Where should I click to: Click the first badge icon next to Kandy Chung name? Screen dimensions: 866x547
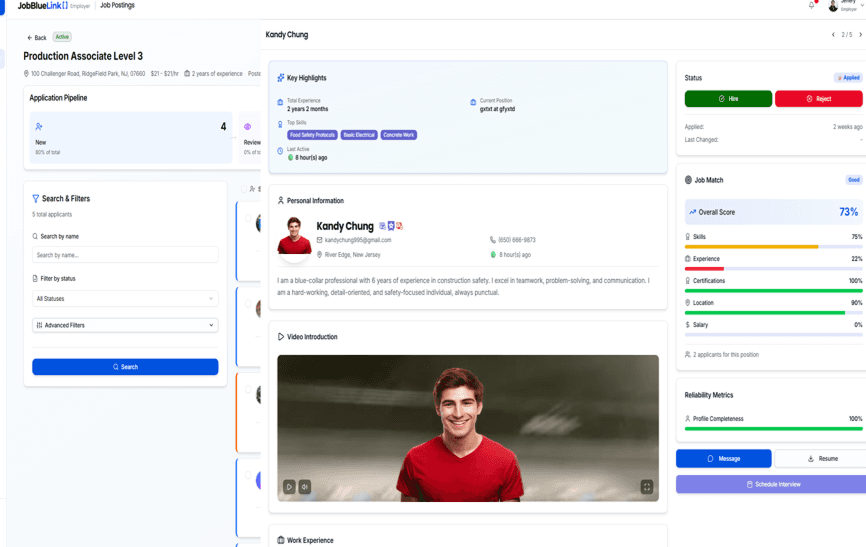[x=382, y=226]
